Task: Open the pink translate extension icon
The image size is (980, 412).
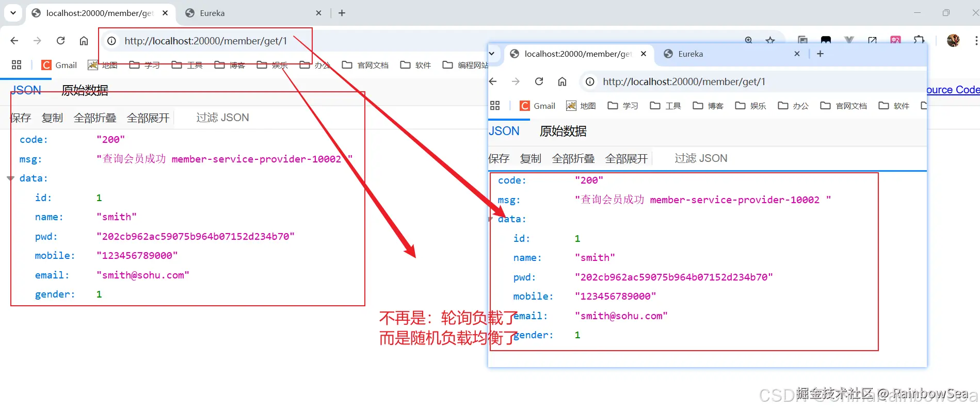Action: (x=895, y=40)
